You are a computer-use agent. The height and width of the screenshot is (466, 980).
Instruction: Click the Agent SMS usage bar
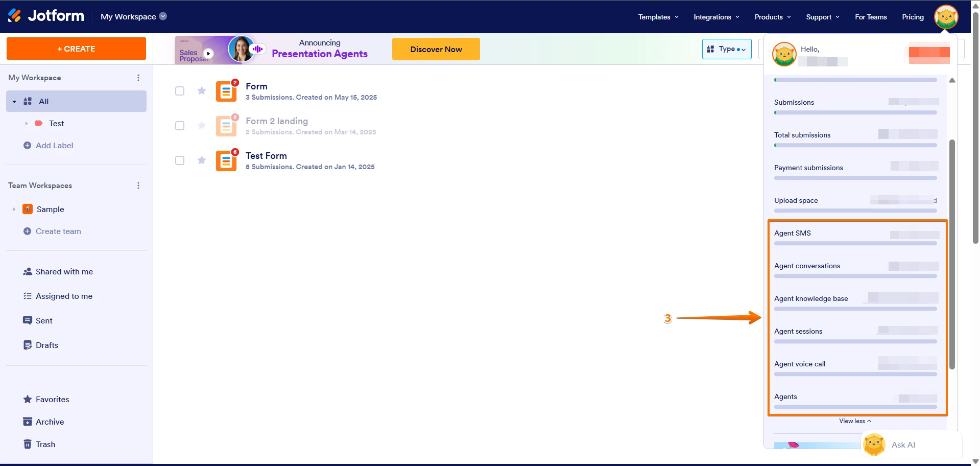tap(856, 244)
